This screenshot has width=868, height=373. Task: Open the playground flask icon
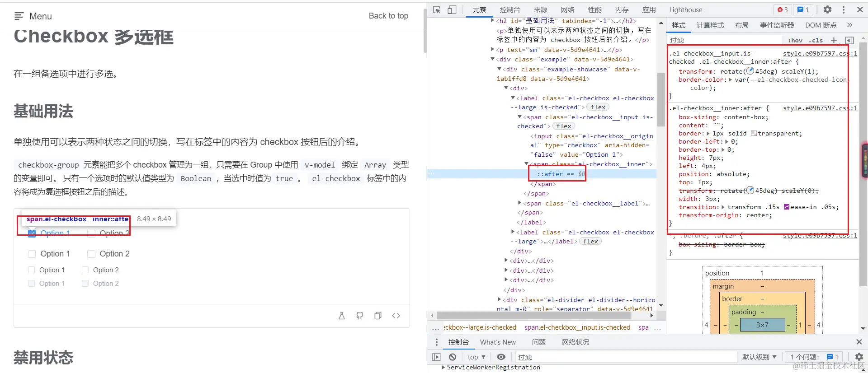point(342,316)
